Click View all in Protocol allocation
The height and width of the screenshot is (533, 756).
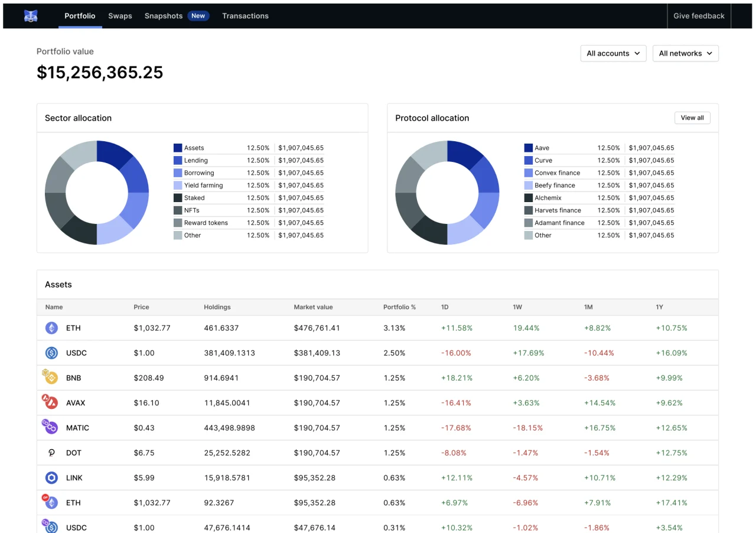[x=692, y=118]
